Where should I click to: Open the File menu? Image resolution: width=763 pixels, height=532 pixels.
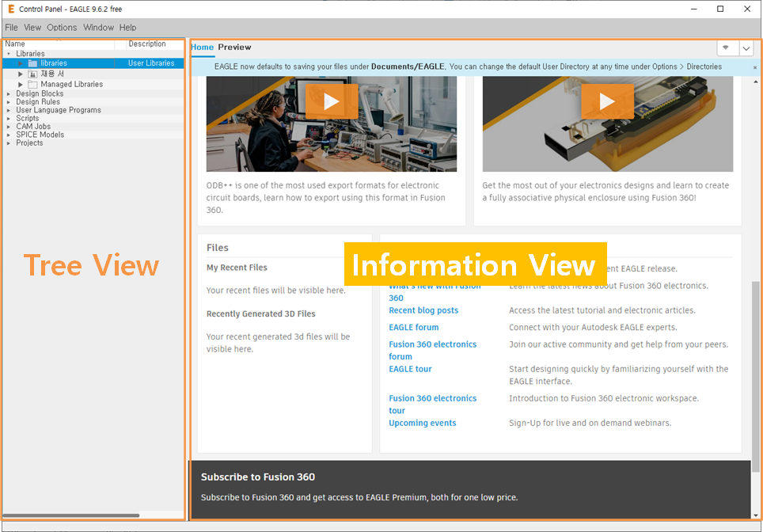[11, 27]
